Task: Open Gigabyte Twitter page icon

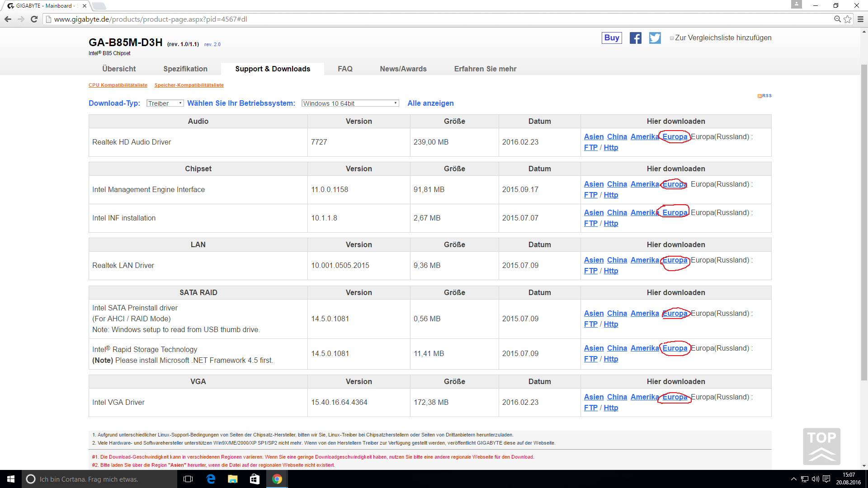Action: click(x=655, y=38)
